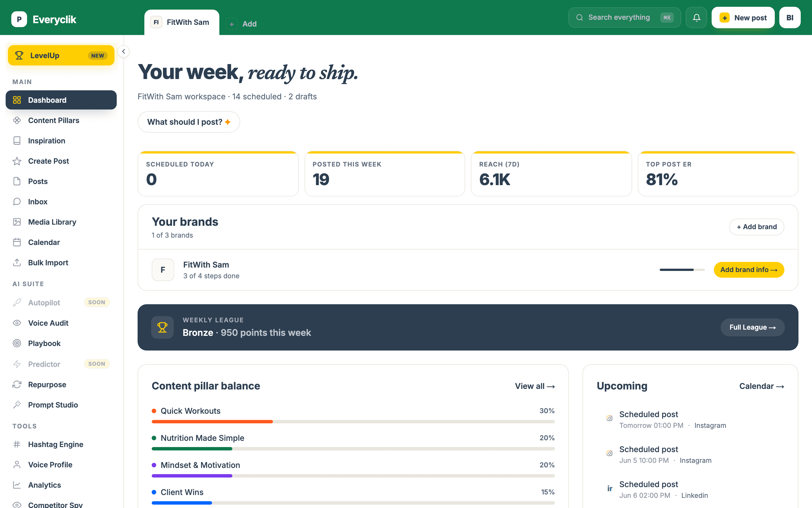Open Prompt Studio in the sidebar
Image resolution: width=812 pixels, height=508 pixels.
point(61,404)
